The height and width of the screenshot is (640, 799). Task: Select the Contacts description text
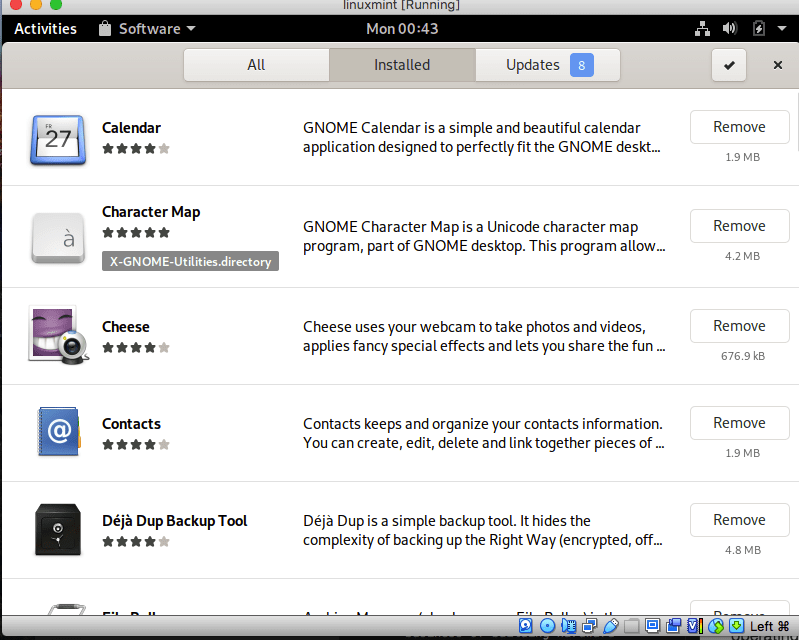point(484,433)
